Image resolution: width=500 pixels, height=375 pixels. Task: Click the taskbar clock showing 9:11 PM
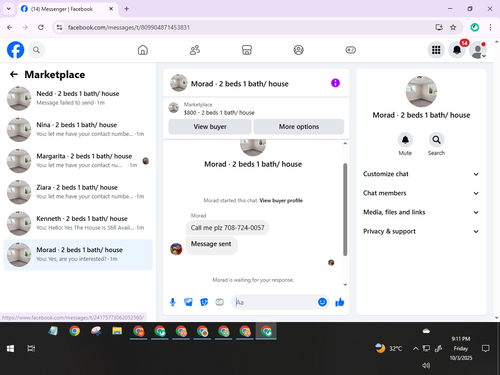[461, 349]
